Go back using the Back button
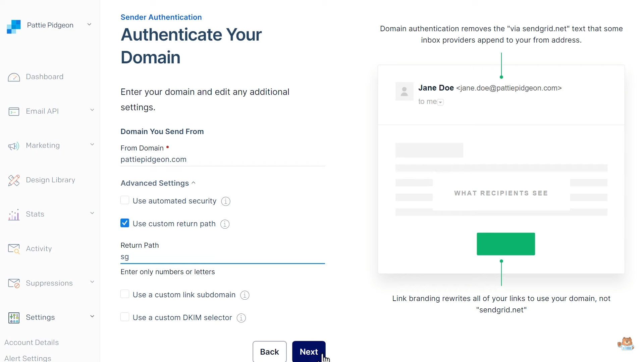The height and width of the screenshot is (362, 644). click(269, 352)
